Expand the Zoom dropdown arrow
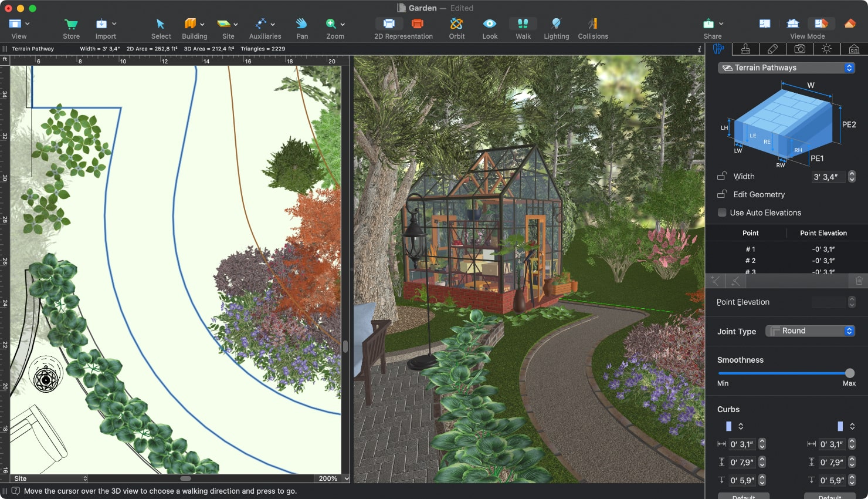 [x=343, y=25]
